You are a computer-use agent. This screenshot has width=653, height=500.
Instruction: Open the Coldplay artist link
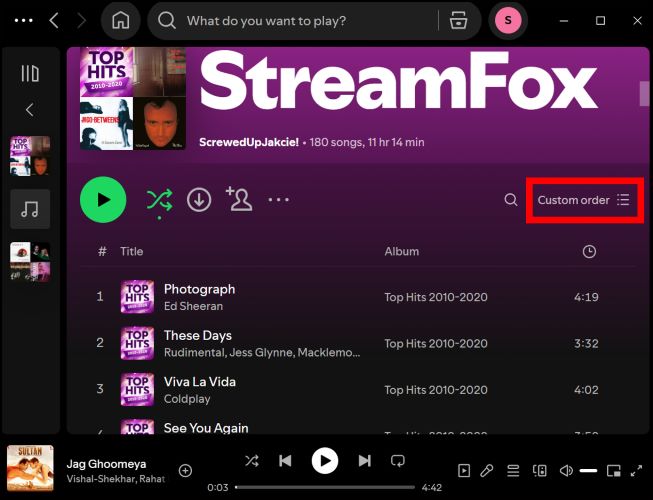coord(187,399)
